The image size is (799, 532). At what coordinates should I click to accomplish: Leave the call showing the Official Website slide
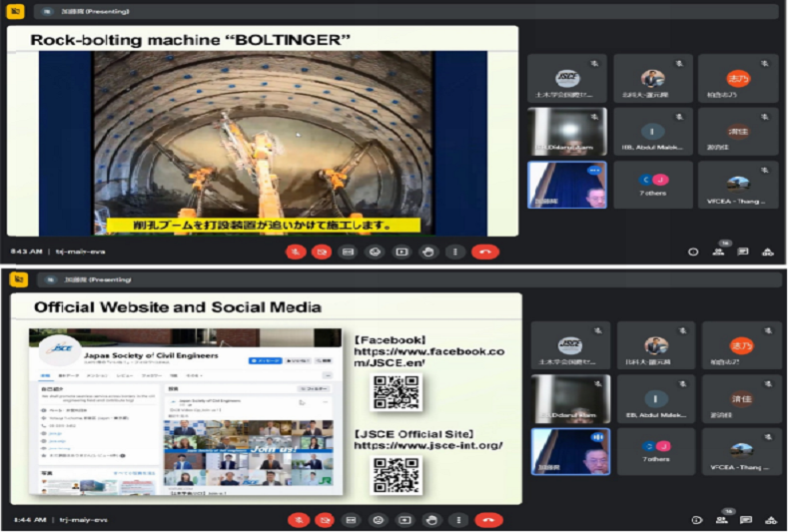pyautogui.click(x=488, y=520)
